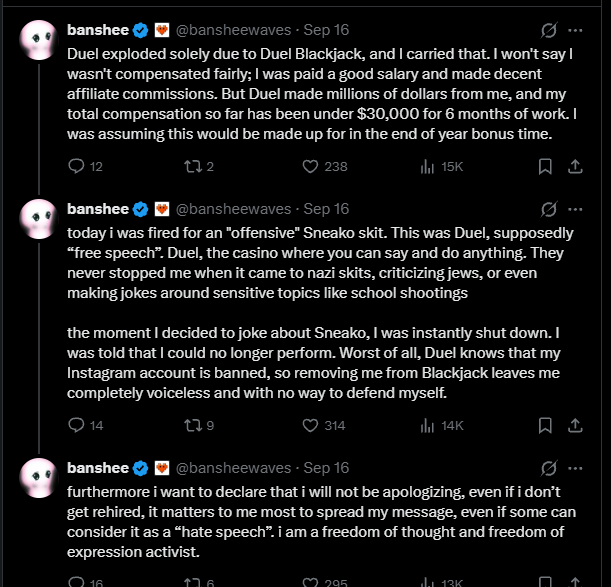Open Grok icon on not apologizing tweet
Viewport: 611px width, 587px height.
pyautogui.click(x=549, y=468)
